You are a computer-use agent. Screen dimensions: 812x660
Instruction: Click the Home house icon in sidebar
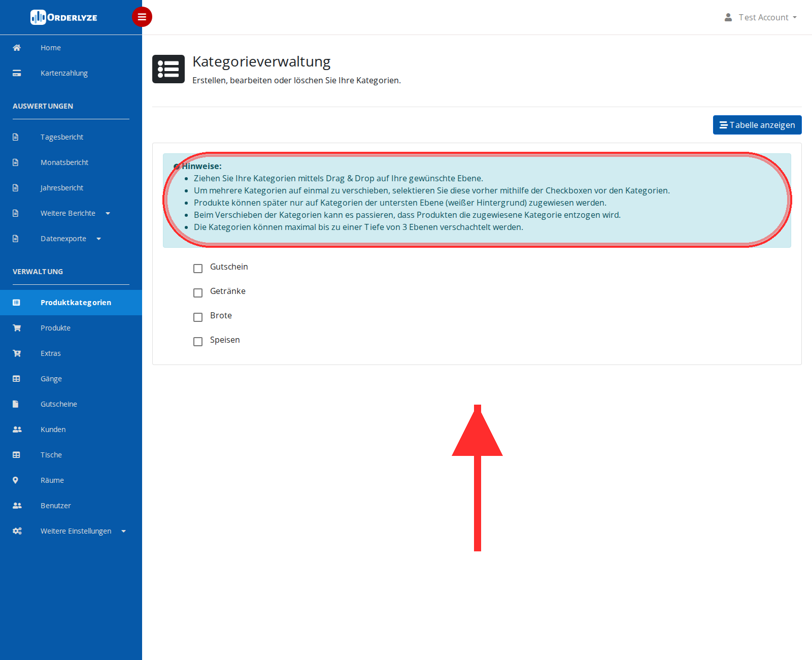[17, 48]
